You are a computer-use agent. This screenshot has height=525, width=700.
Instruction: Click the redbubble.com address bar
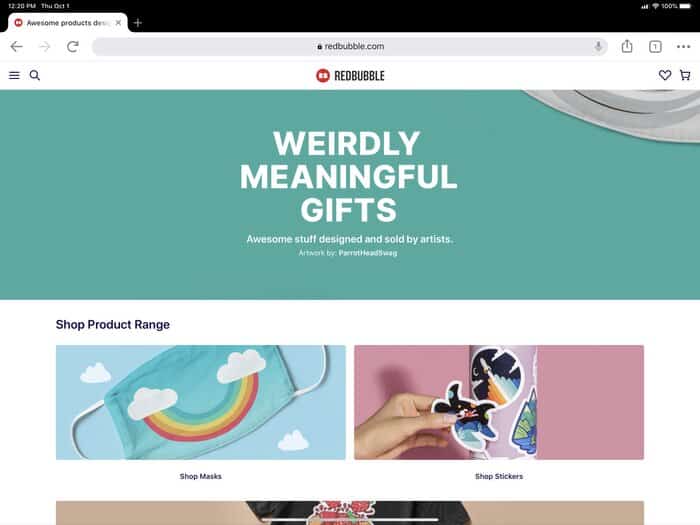tap(350, 46)
